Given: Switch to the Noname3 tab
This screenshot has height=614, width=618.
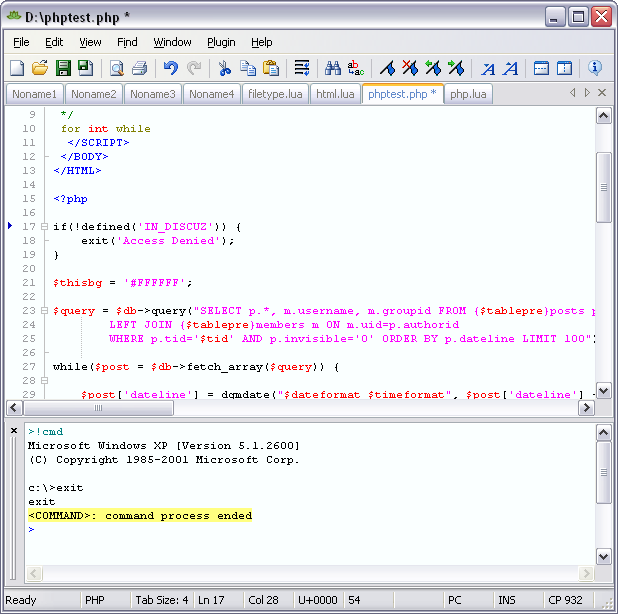Looking at the screenshot, I should click(x=153, y=94).
